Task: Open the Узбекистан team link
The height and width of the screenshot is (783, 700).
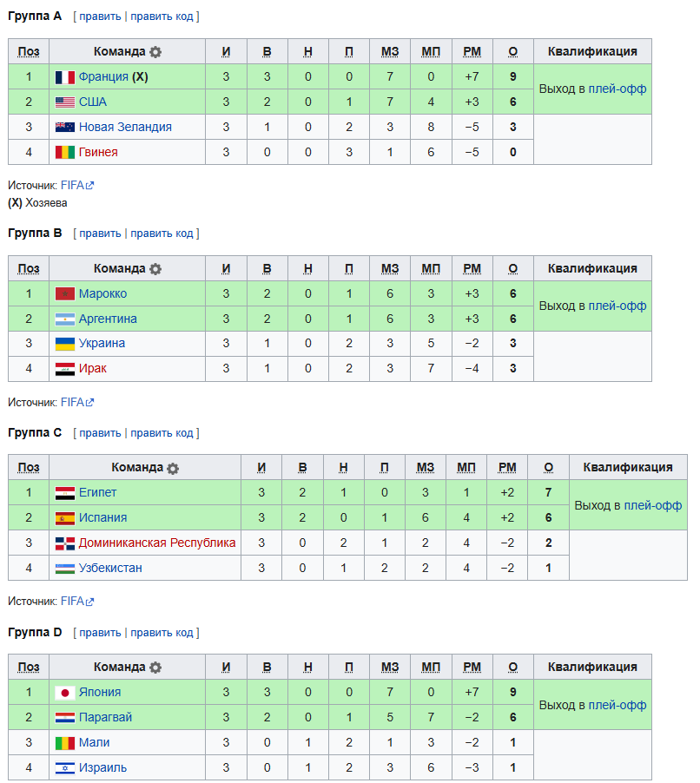Action: [x=110, y=569]
